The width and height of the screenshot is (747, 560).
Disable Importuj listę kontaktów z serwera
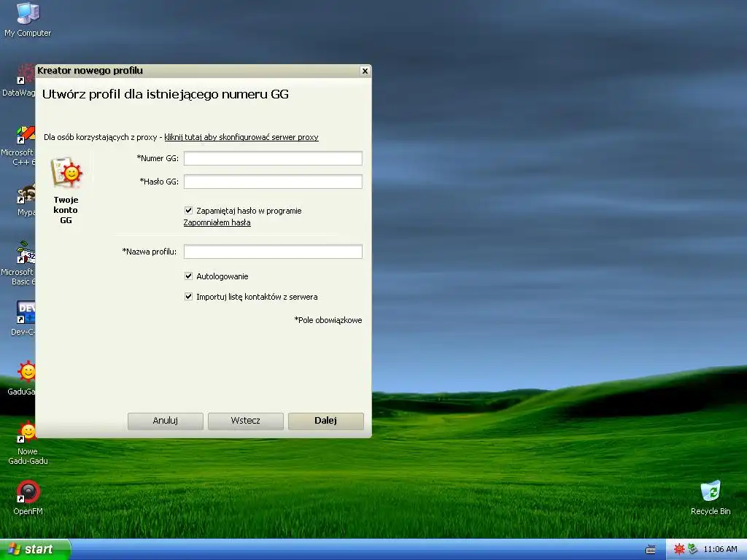[189, 297]
